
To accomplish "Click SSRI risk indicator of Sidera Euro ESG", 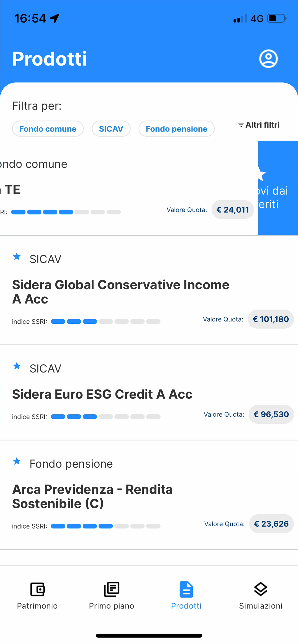I will click(x=105, y=416).
